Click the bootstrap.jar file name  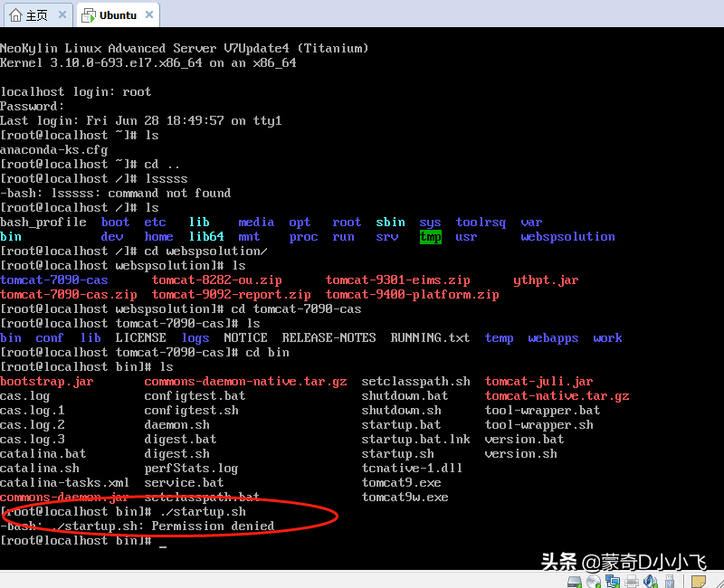(47, 382)
